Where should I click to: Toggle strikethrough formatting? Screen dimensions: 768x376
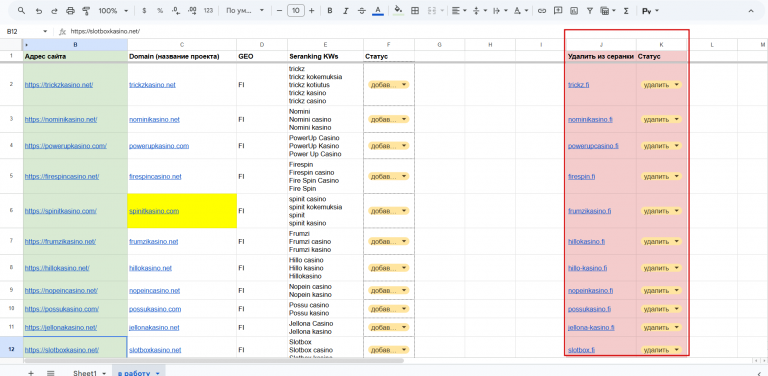point(361,11)
